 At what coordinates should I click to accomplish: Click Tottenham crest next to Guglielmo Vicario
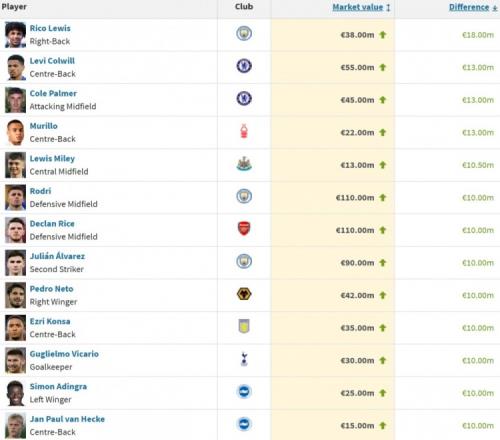click(x=244, y=359)
